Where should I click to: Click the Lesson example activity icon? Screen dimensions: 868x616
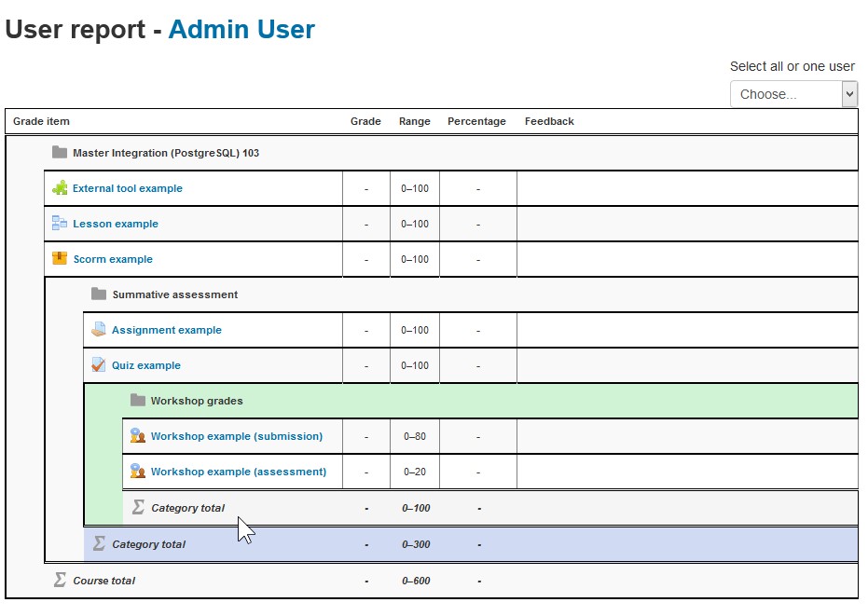click(x=60, y=223)
